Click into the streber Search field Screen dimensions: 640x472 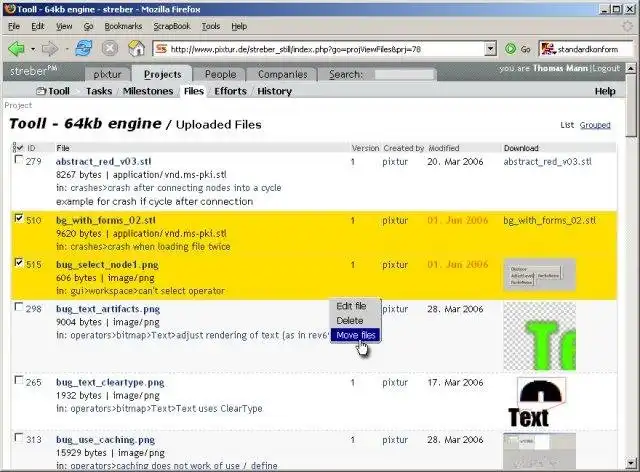(x=404, y=74)
